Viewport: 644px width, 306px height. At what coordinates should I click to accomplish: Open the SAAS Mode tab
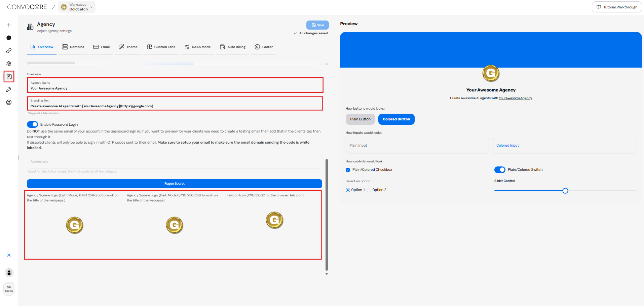pyautogui.click(x=197, y=47)
